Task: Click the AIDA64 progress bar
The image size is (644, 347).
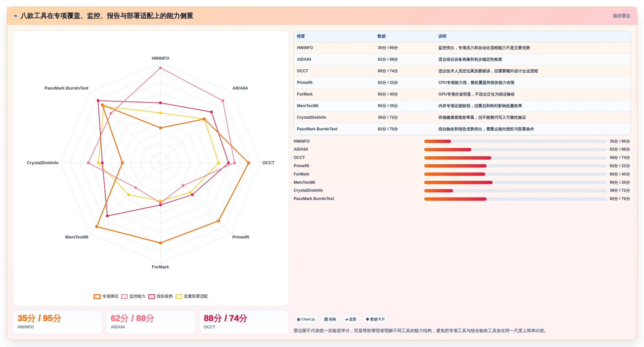Action: pyautogui.click(x=515, y=150)
